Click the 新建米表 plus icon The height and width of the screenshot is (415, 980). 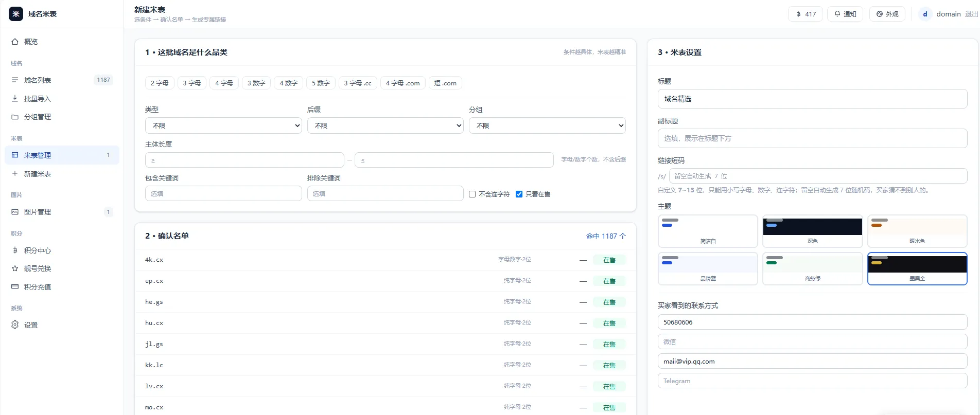[x=15, y=174]
